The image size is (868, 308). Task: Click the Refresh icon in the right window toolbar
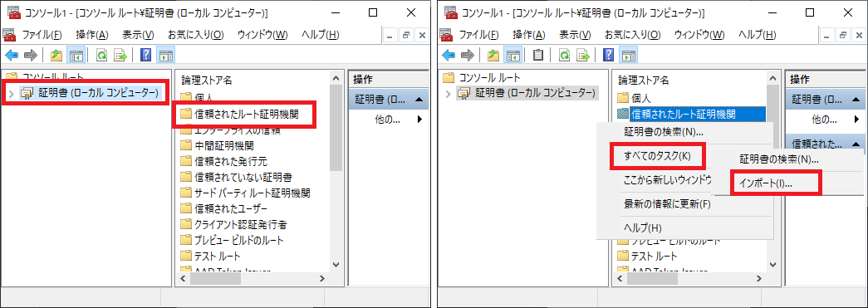(x=563, y=55)
